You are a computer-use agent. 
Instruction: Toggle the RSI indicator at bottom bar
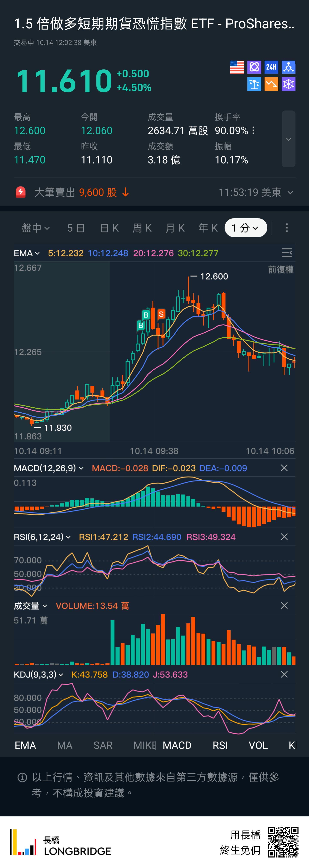[x=220, y=745]
